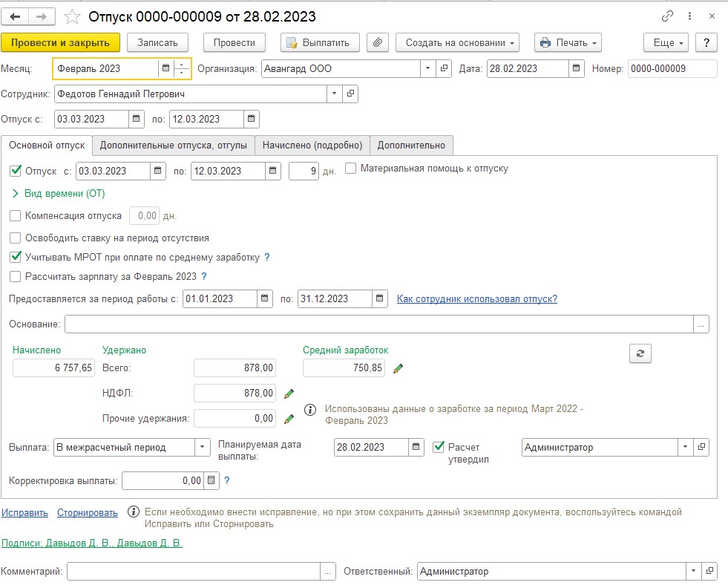This screenshot has width=728, height=588.
Task: Open the calculator in Корректировка выплаты field
Action: pos(211,480)
